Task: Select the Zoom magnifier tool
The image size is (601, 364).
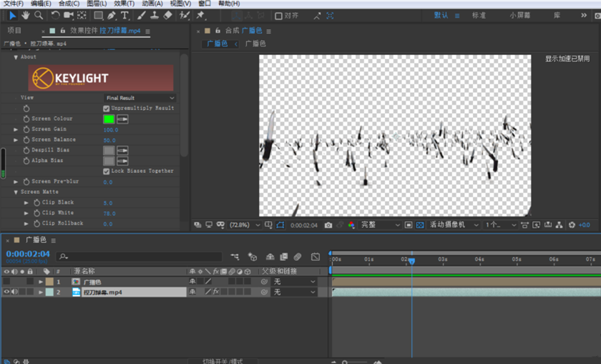Action: pos(39,15)
